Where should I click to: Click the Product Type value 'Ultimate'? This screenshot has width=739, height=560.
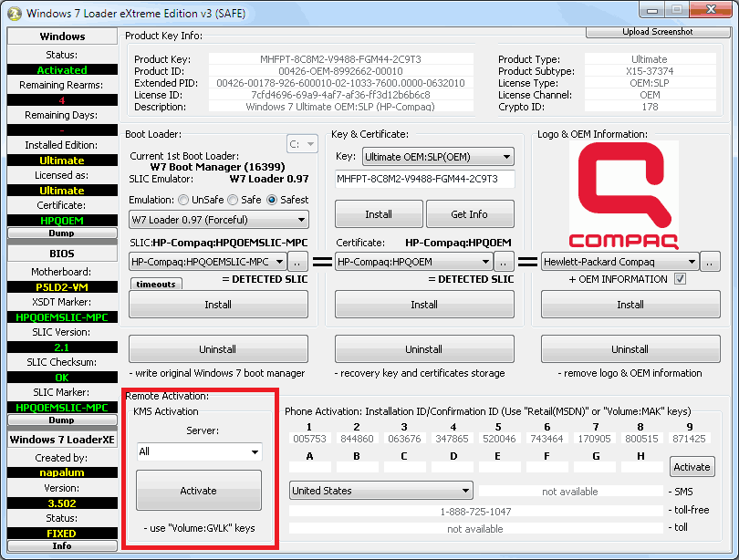pyautogui.click(x=650, y=59)
